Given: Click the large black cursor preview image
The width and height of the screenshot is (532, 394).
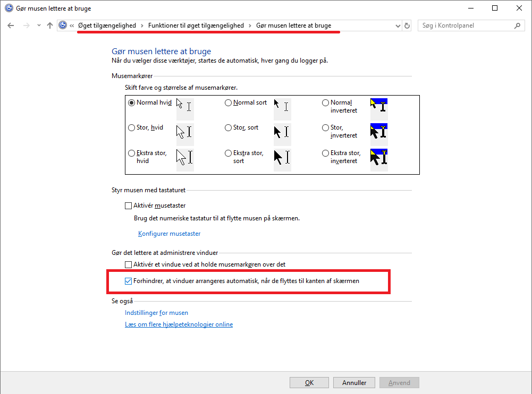Looking at the screenshot, I should 282,132.
